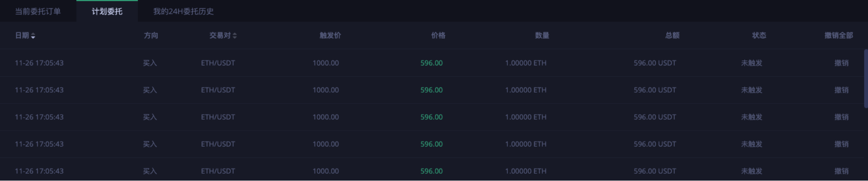Screen dimensions: 868x181
Task: Click 撤销 on the second order row
Action: [x=841, y=90]
